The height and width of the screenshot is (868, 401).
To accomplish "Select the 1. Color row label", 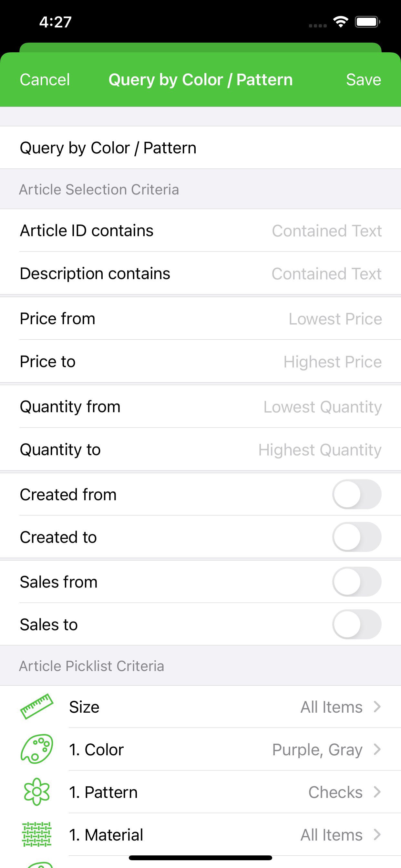I will tap(96, 750).
